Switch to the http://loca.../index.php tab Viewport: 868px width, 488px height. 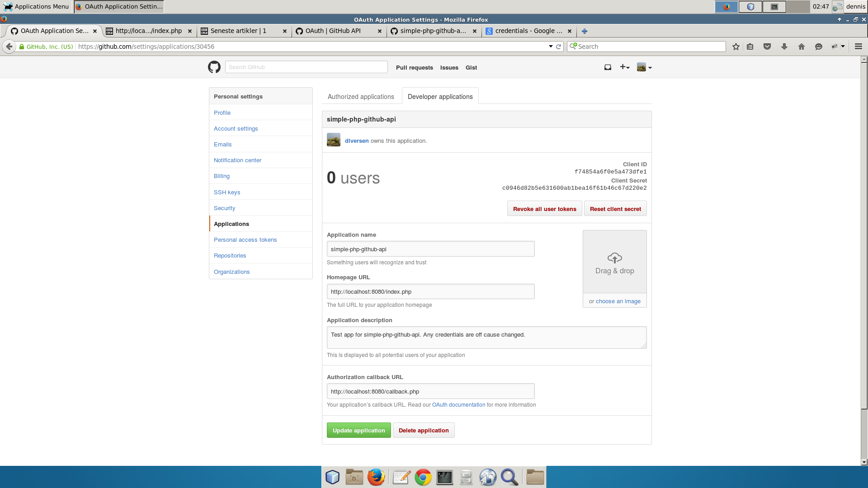[149, 31]
